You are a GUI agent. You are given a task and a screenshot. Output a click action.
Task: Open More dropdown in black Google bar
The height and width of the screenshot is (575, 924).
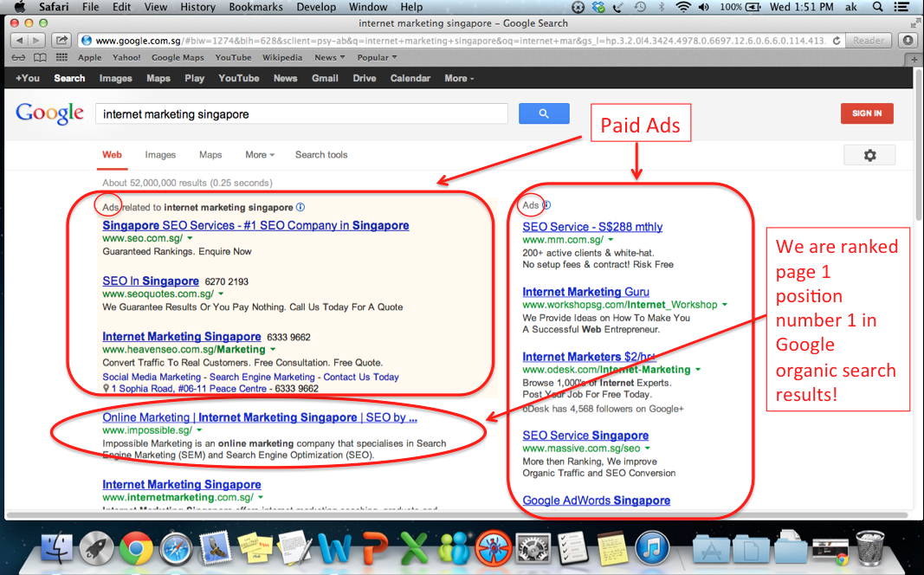(459, 78)
